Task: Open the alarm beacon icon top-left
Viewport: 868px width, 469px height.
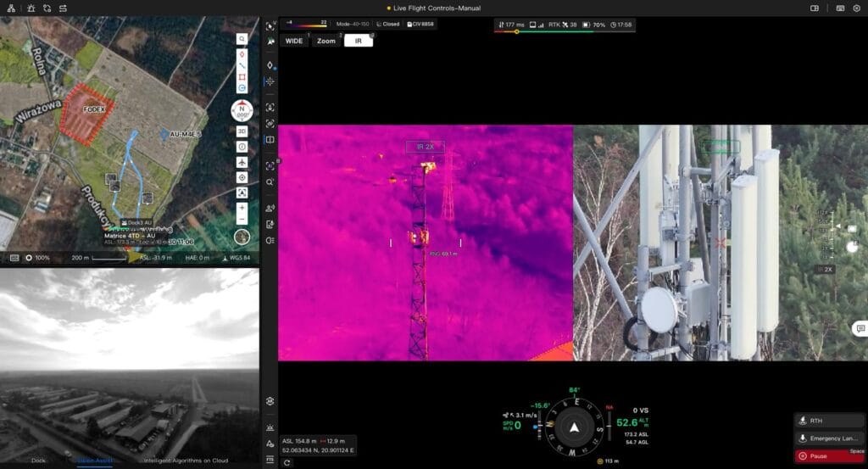Action: coord(31,8)
